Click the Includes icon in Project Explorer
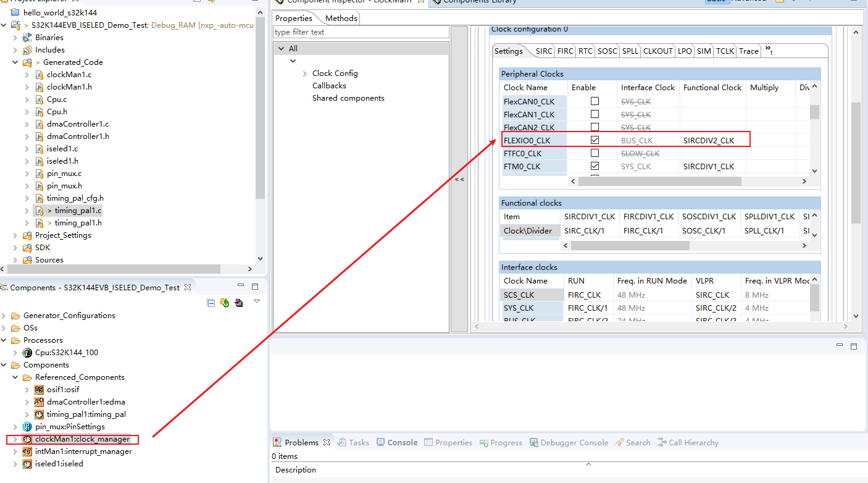Screen dimensions: 868x483 point(27,50)
